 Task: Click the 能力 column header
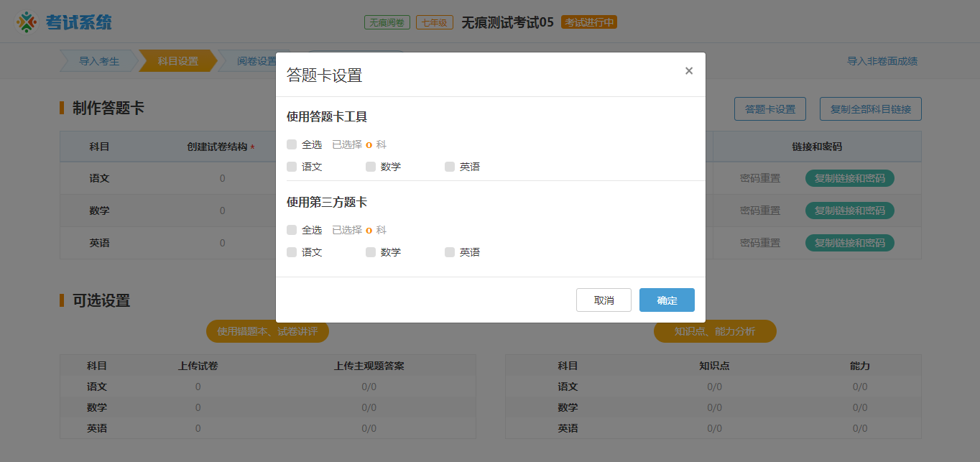860,366
